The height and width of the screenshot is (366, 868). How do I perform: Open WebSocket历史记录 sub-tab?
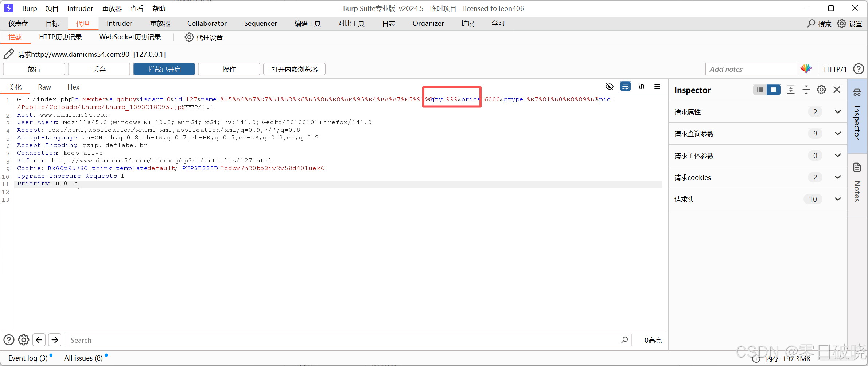click(130, 37)
